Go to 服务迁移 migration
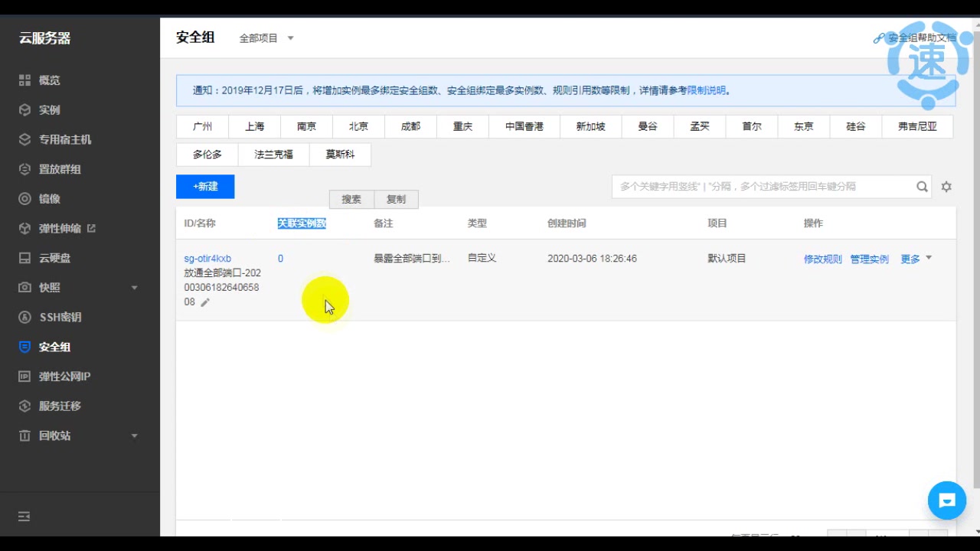The height and width of the screenshot is (551, 980). pyautogui.click(x=60, y=406)
